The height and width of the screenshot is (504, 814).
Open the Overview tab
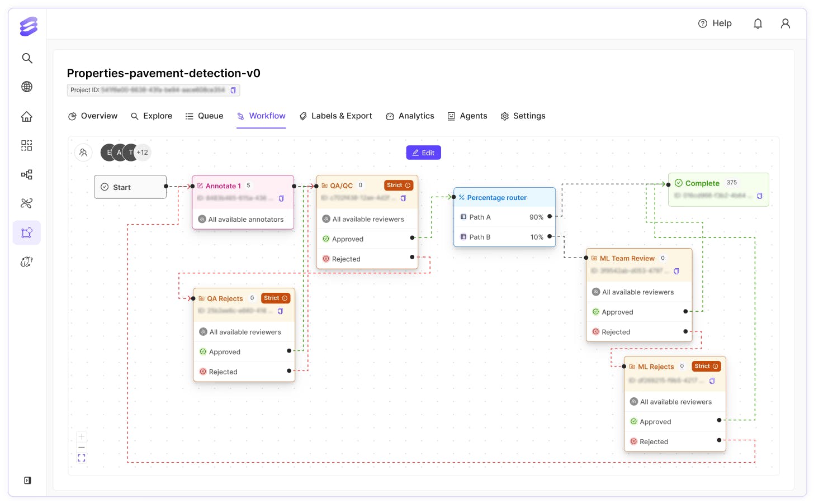93,116
